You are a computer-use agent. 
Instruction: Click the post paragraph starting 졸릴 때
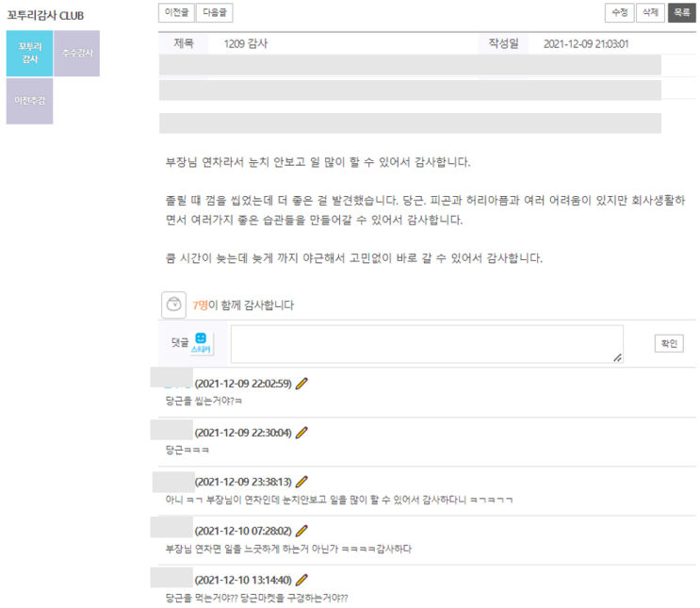click(x=425, y=210)
